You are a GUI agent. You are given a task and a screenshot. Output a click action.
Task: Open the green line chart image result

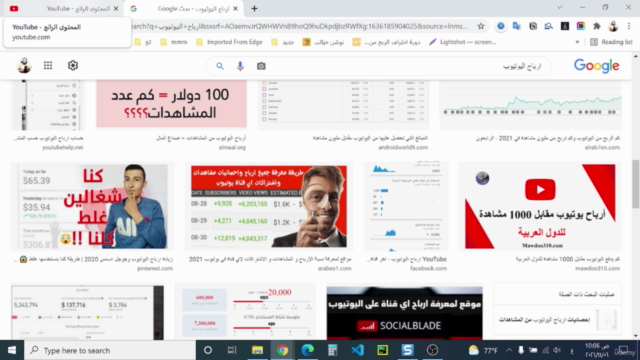tap(531, 104)
